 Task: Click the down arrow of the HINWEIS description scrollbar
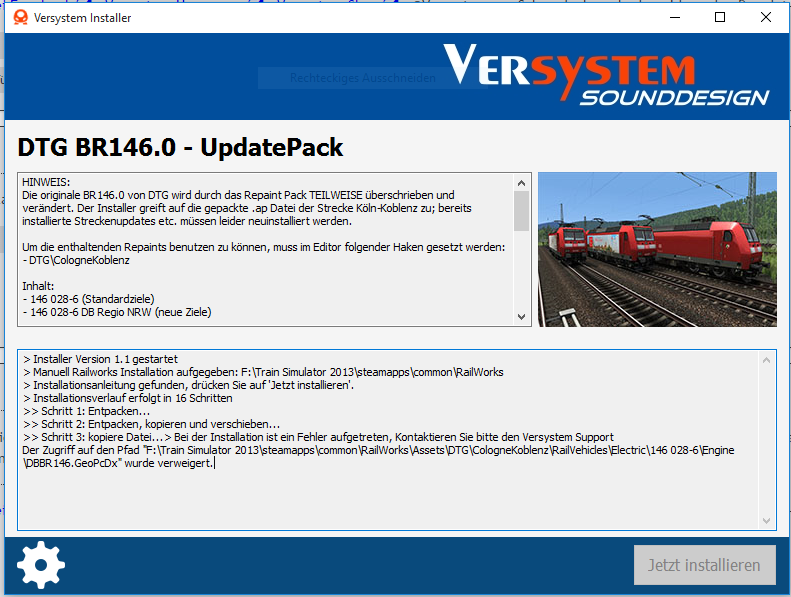click(x=522, y=316)
